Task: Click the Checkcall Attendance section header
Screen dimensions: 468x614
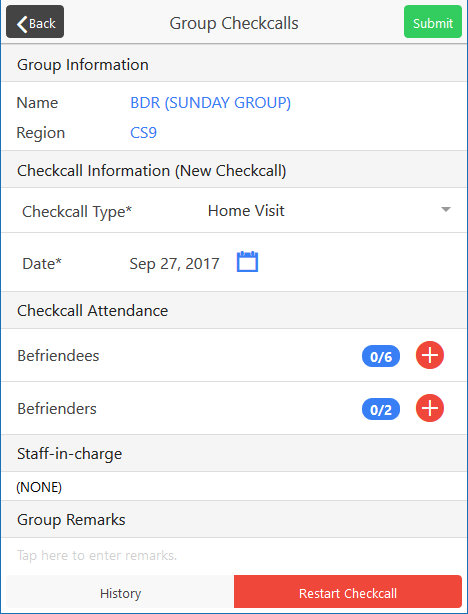Action: [x=234, y=310]
